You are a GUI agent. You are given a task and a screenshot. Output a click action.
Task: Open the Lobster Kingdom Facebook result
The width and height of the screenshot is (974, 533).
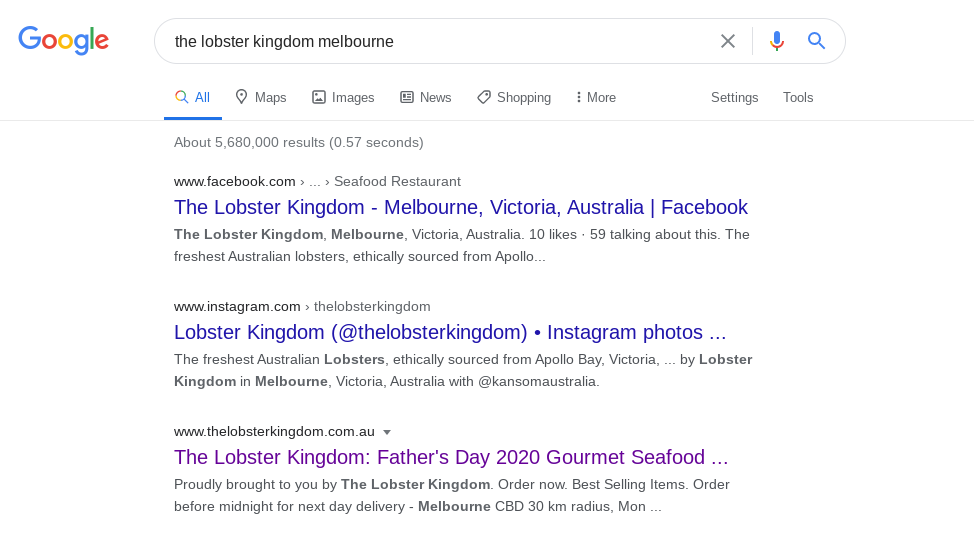tap(460, 207)
